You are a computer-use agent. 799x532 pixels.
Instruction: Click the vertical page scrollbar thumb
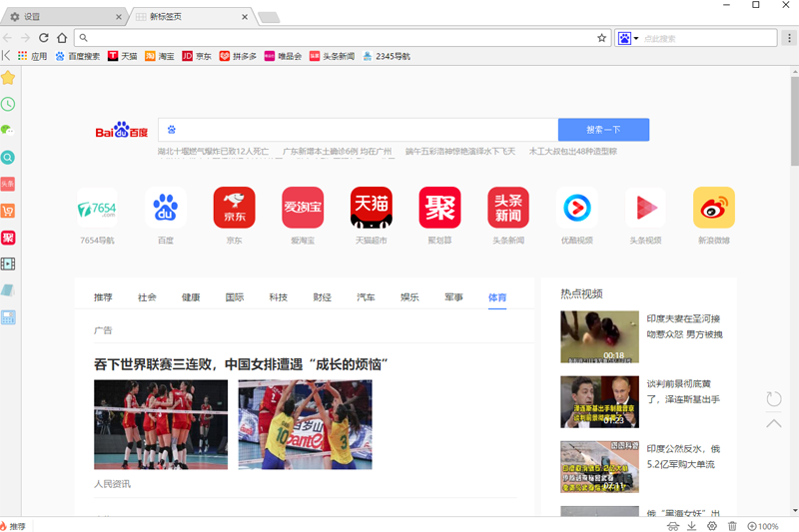coord(794,120)
